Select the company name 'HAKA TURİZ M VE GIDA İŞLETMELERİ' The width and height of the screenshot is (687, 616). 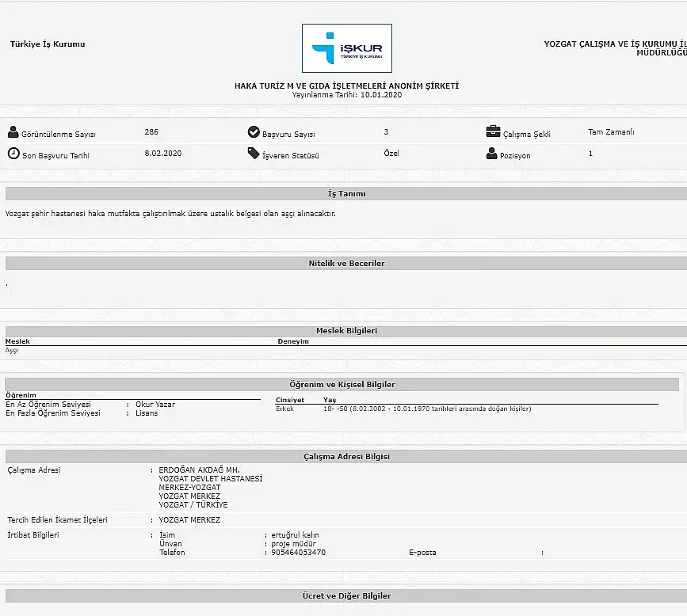(x=310, y=86)
